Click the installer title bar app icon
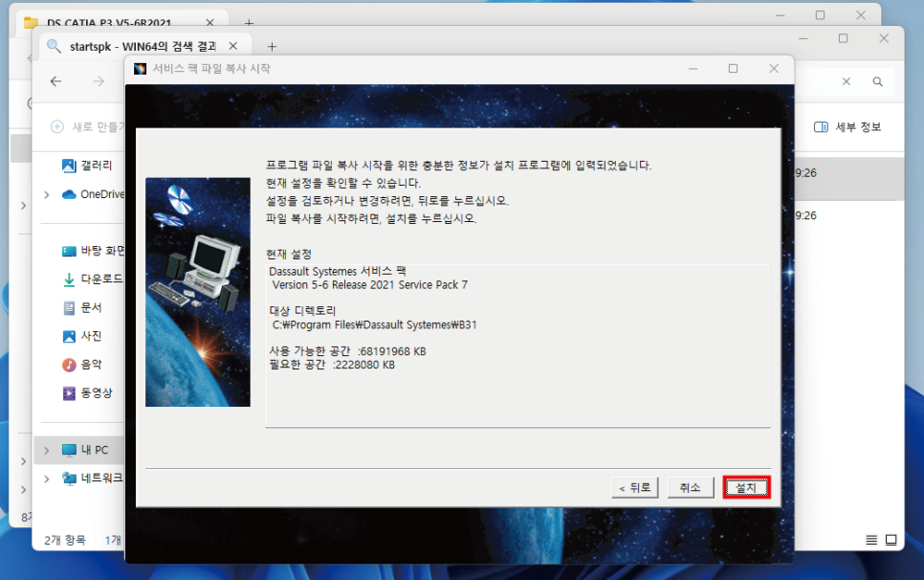Viewport: 924px width, 580px height. click(x=140, y=69)
